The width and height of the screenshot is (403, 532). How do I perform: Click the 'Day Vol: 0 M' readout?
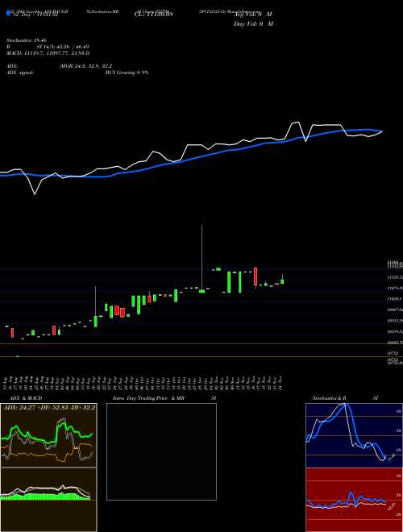click(253, 24)
